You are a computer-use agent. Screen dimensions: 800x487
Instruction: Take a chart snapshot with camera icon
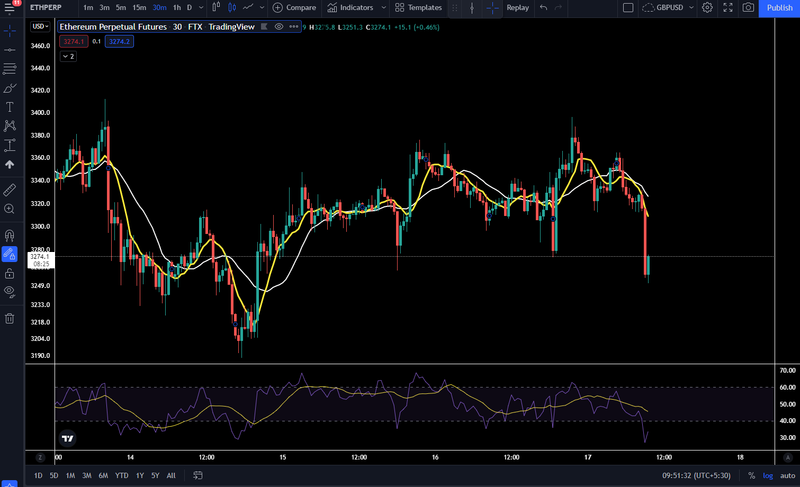click(748, 8)
